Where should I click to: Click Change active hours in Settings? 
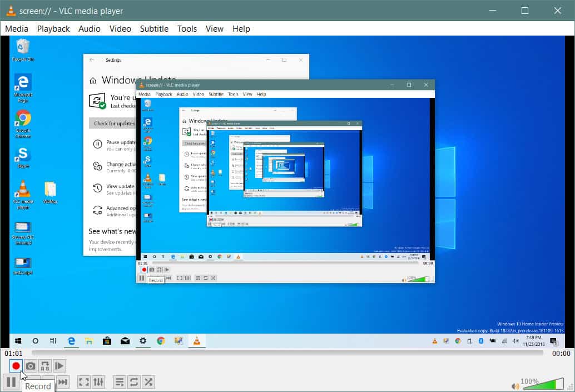tap(113, 167)
